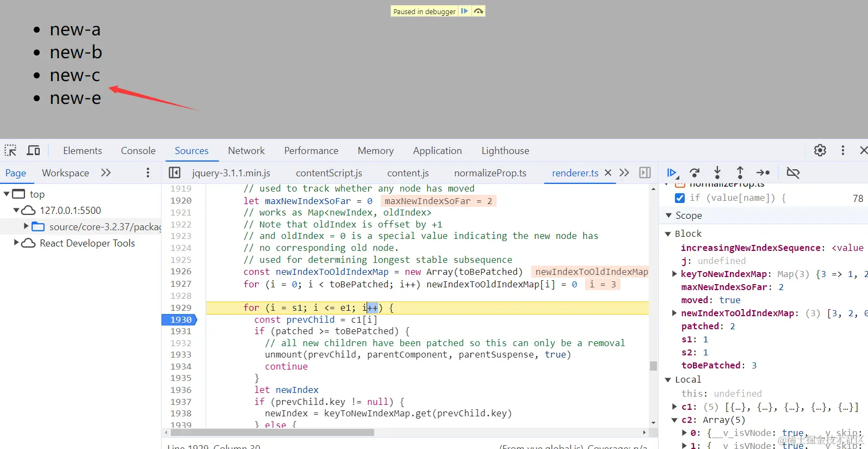The image size is (868, 449).
Task: Click the Step debugger icon
Action: click(763, 173)
